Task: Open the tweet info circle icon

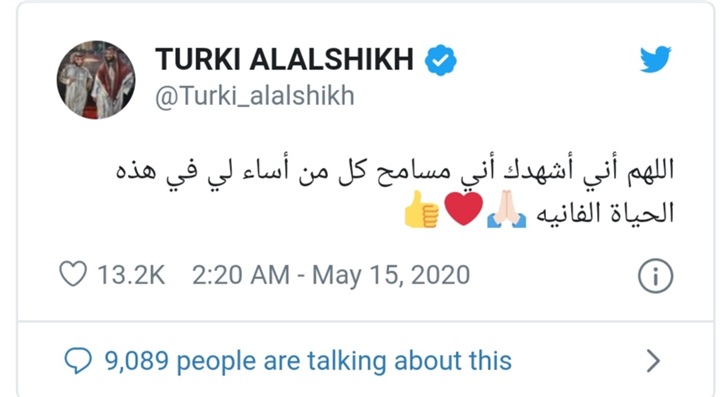Action: tap(655, 276)
